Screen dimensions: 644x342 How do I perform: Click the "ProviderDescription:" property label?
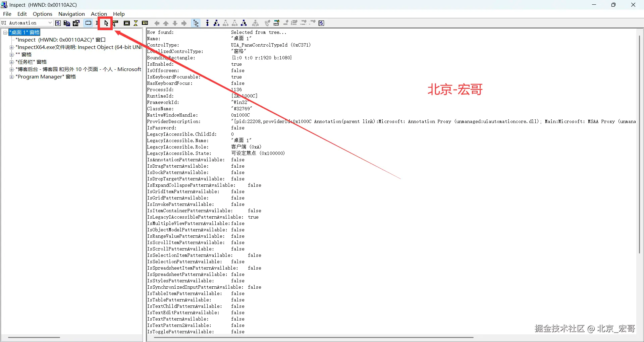174,122
